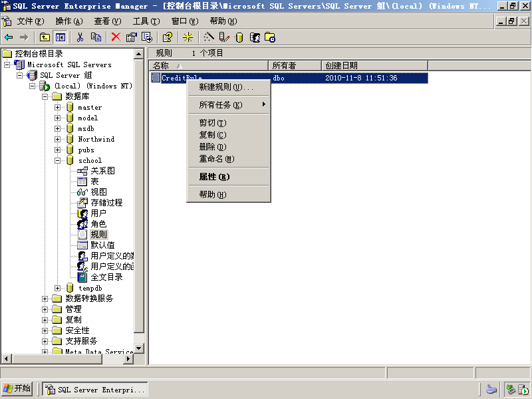Screen dimensions: 532x399
Task: Expand the Northwind database node
Action: 57,140
